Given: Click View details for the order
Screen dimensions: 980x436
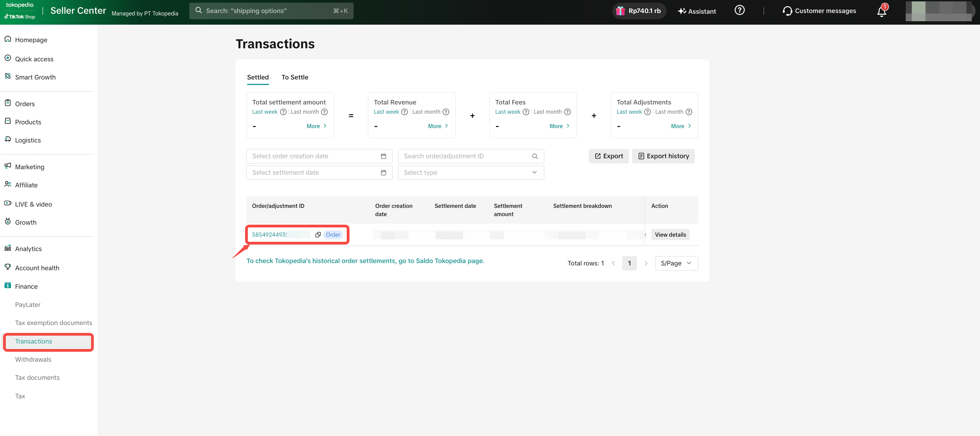Looking at the screenshot, I should pyautogui.click(x=670, y=235).
